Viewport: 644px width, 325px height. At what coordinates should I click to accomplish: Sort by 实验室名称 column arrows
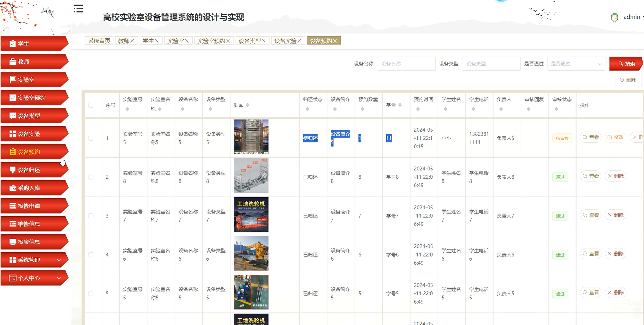pos(160,109)
